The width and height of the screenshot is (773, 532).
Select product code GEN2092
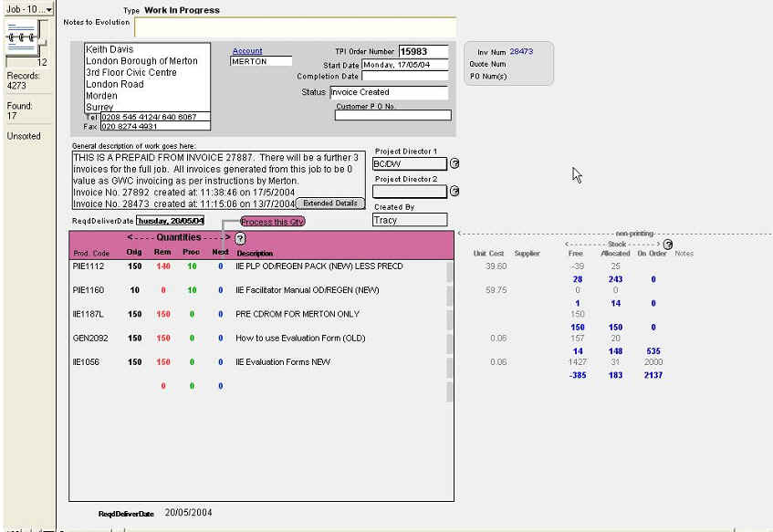pos(90,339)
